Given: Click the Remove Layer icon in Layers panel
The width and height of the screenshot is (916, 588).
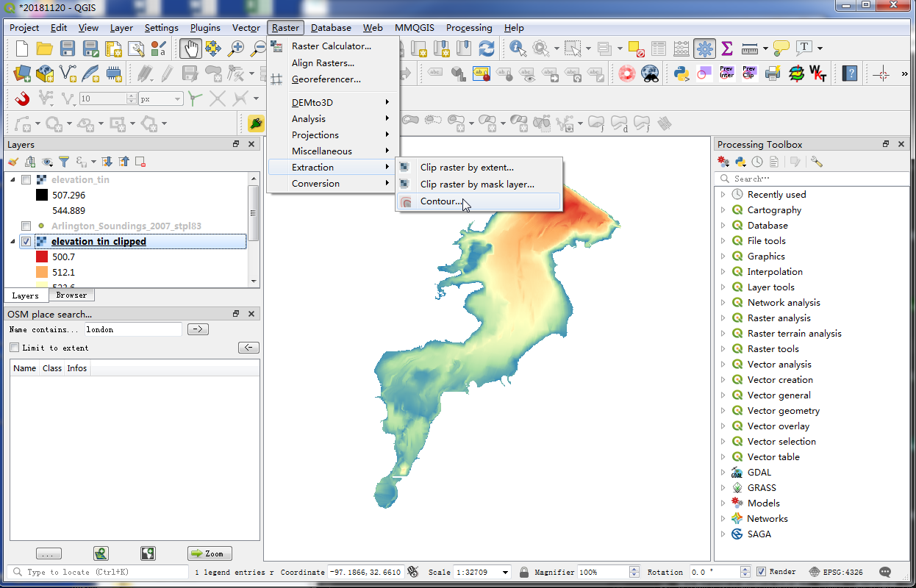Looking at the screenshot, I should pos(140,162).
